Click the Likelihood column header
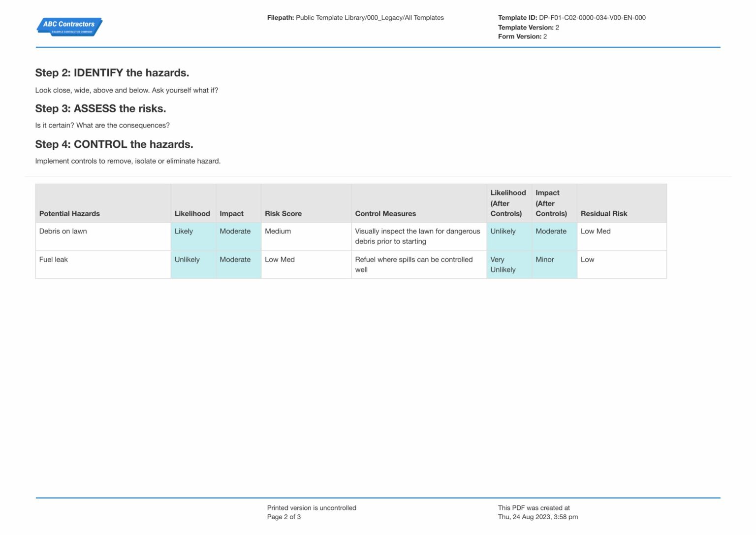The height and width of the screenshot is (535, 756). tap(192, 213)
